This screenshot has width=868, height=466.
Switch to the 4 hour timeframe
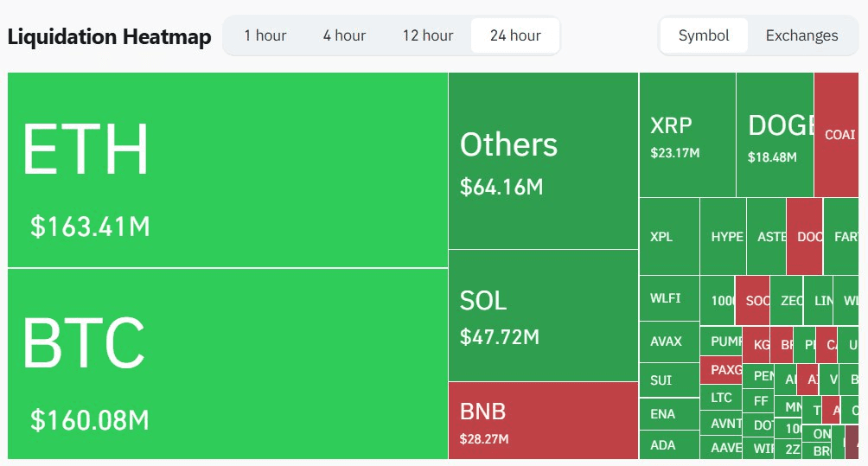pos(344,35)
